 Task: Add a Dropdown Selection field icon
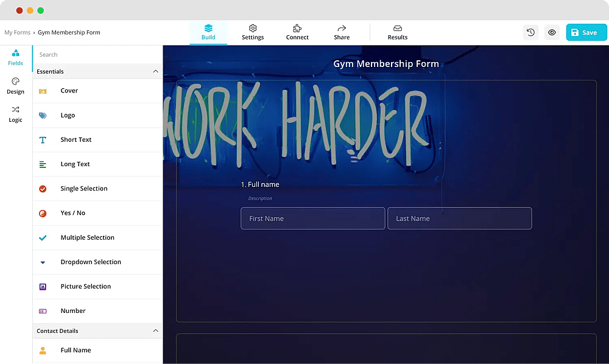(43, 262)
